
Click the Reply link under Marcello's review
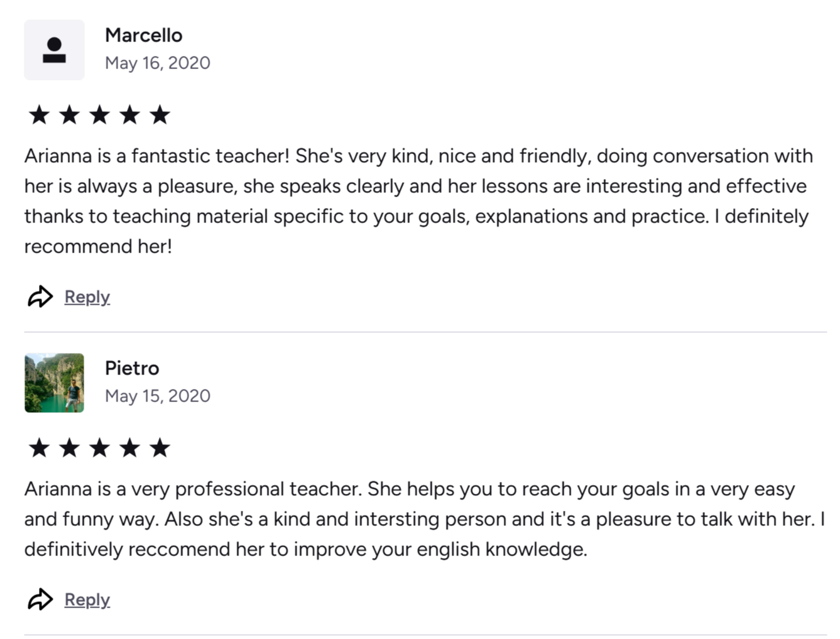click(87, 297)
